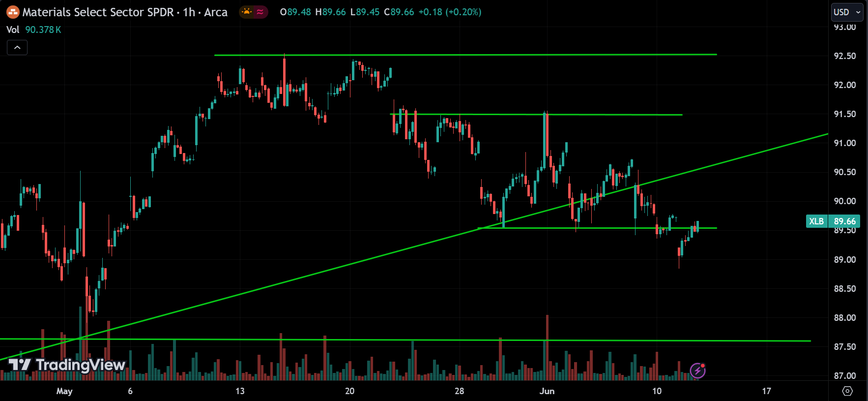Click the pink approximate-data indicator icon

pos(260,12)
